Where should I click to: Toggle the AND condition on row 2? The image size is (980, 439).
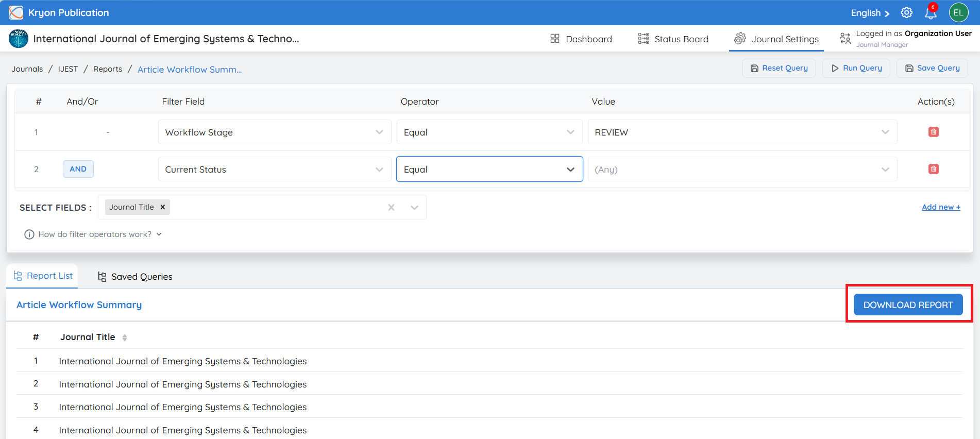coord(78,169)
